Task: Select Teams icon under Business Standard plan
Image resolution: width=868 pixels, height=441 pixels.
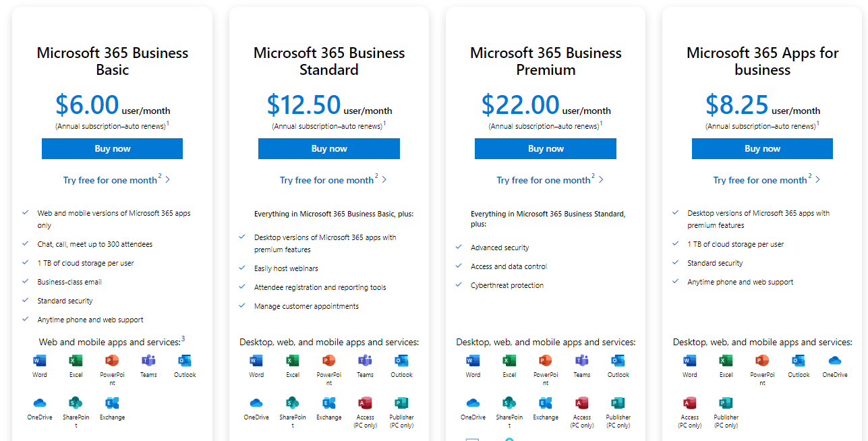Action: point(365,361)
